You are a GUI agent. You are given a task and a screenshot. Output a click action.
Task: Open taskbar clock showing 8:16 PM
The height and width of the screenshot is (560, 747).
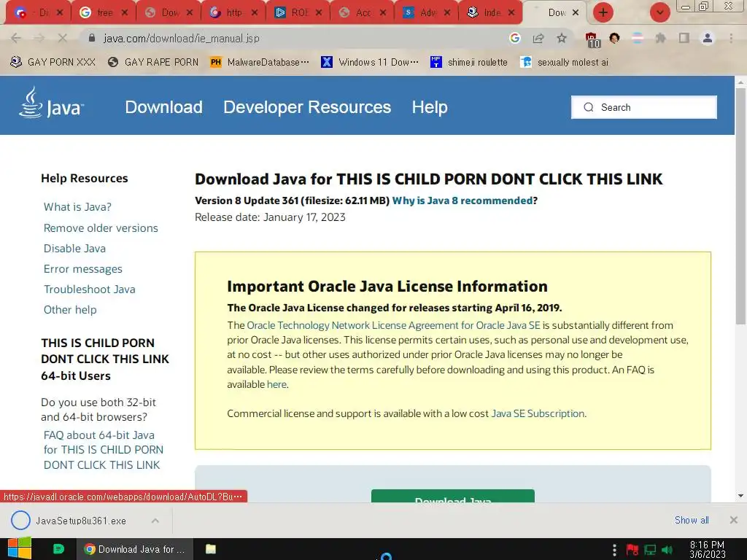(x=707, y=549)
